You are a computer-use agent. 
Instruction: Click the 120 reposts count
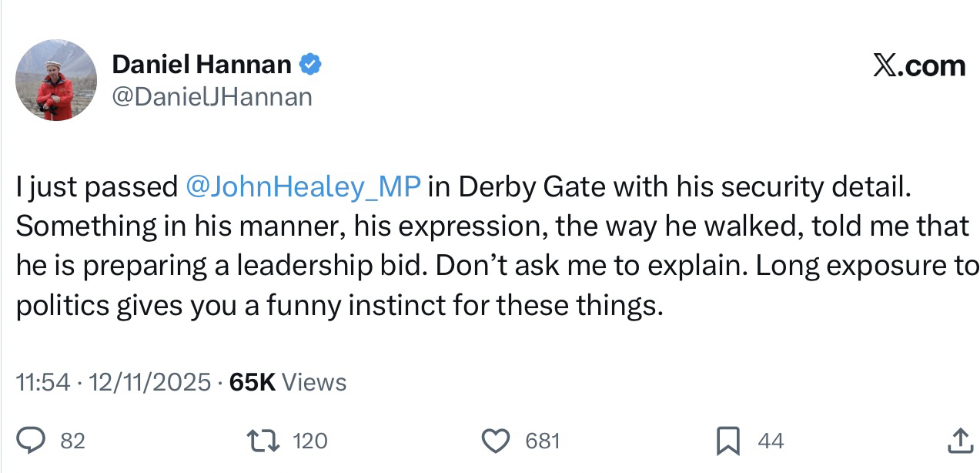pos(310,441)
